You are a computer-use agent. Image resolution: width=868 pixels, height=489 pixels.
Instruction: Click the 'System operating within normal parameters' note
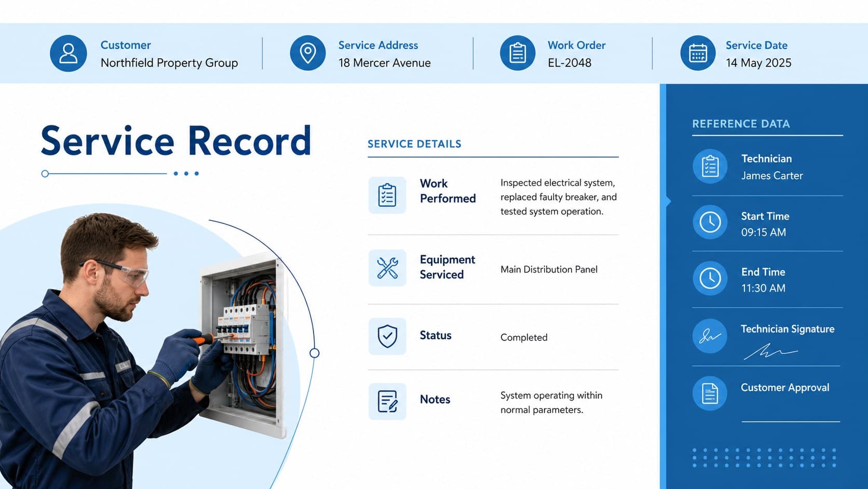click(x=551, y=403)
